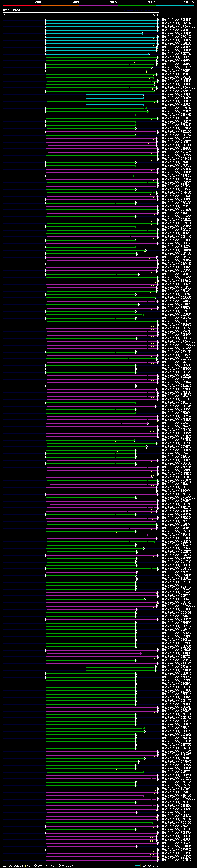Click the white query sequence bar
Viewport: 197px width, 868px height.
coord(81,13)
